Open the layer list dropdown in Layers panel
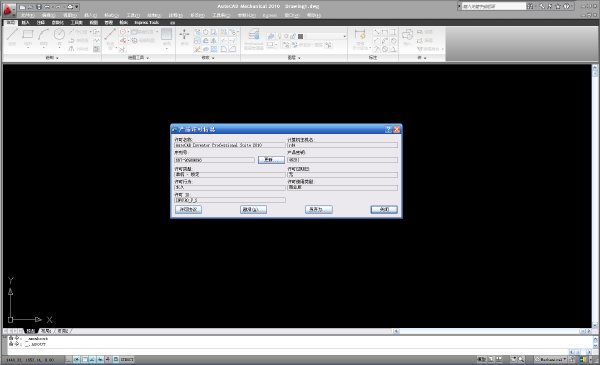This screenshot has width=600, height=365. coord(345,36)
